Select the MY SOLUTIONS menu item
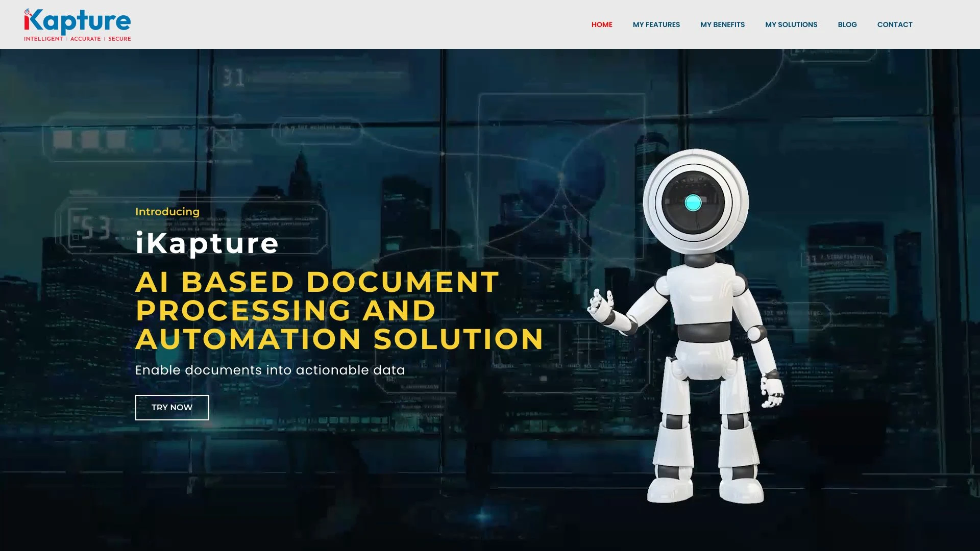 791,24
